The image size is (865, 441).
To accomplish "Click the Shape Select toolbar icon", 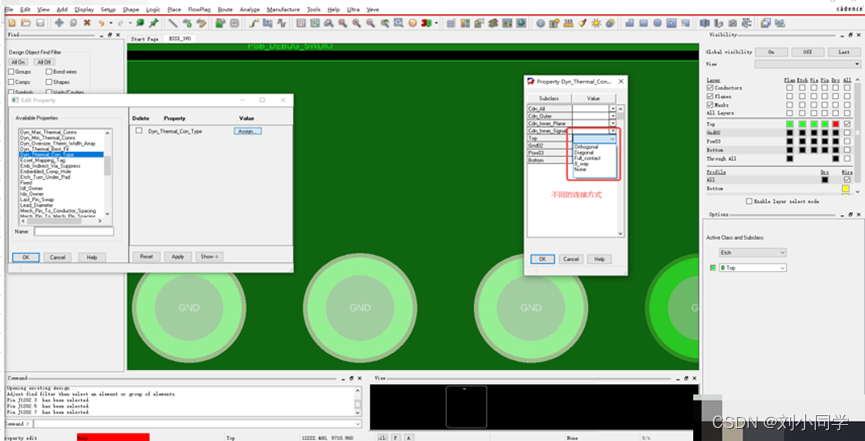I will click(x=671, y=23).
